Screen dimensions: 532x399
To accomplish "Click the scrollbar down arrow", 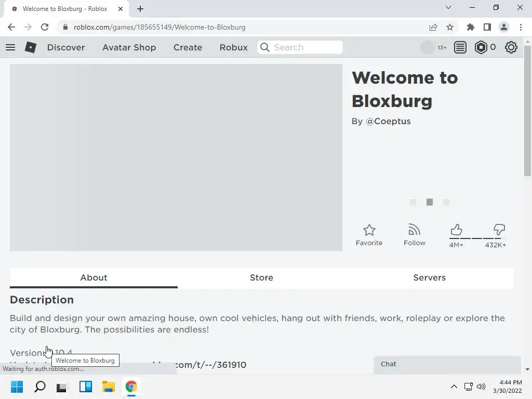I will [x=527, y=369].
